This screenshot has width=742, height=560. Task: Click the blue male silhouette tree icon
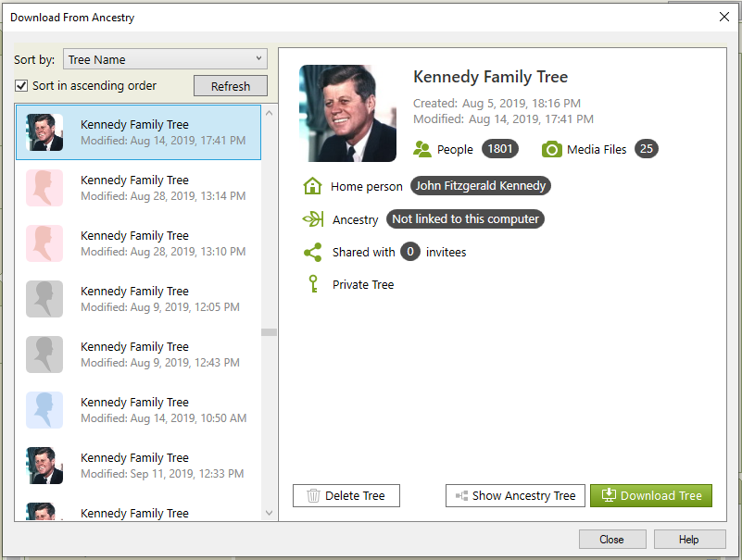pos(44,410)
